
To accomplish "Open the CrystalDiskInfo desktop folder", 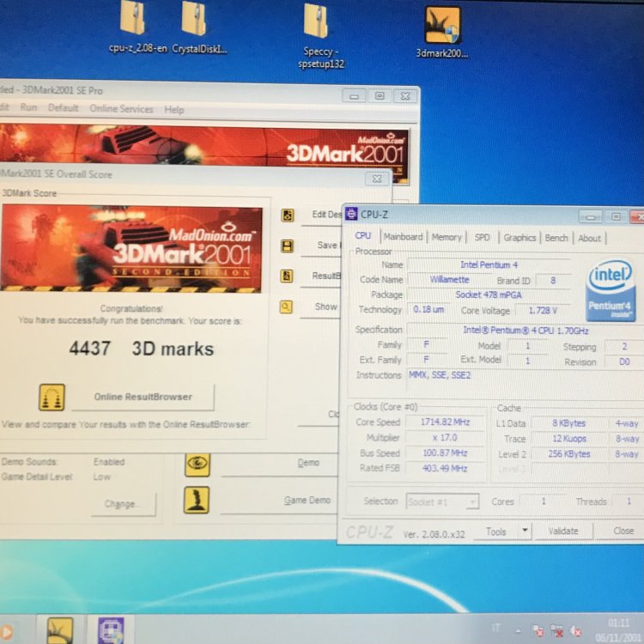I will tap(194, 19).
